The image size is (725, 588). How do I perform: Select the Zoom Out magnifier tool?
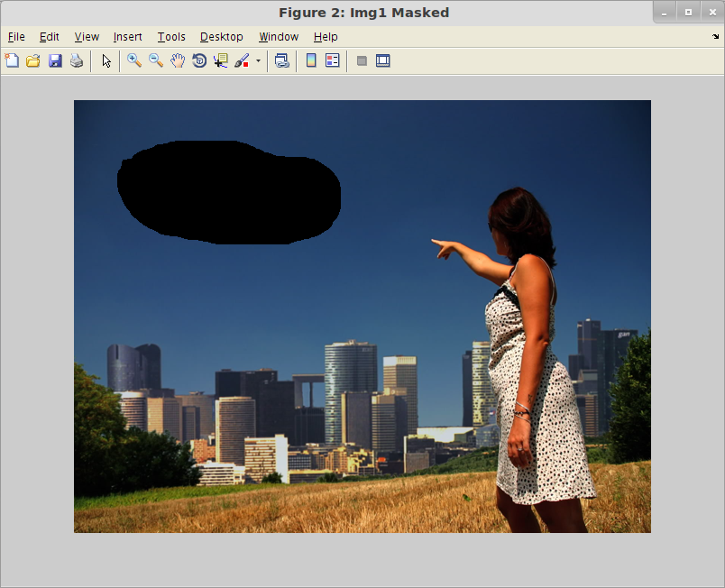coord(156,60)
